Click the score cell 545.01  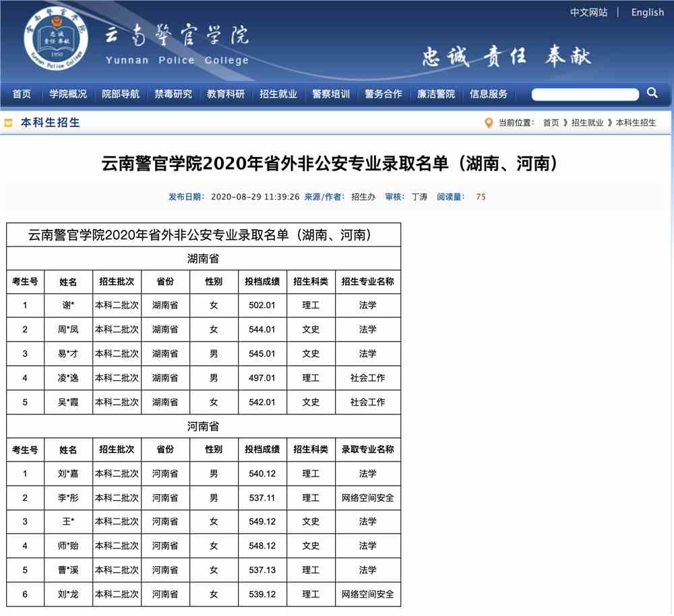pos(262,354)
